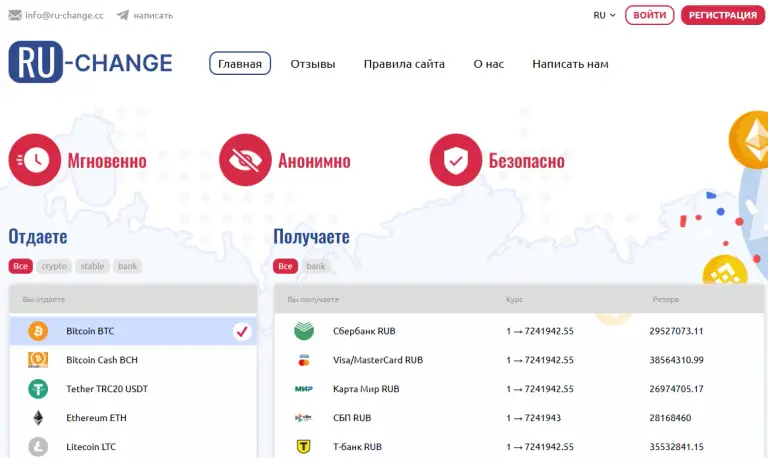768x458 pixels.
Task: Choose СБП RUB to receive
Action: [519, 418]
